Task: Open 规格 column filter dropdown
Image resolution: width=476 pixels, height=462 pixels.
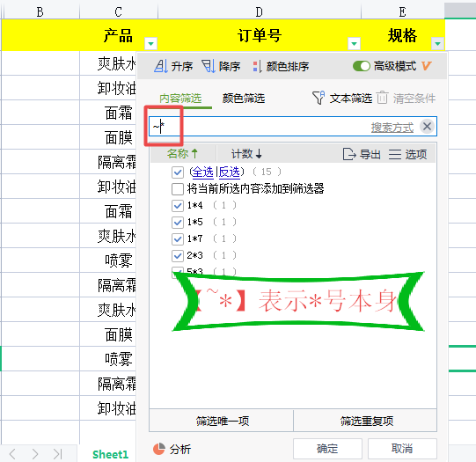Action: [437, 44]
